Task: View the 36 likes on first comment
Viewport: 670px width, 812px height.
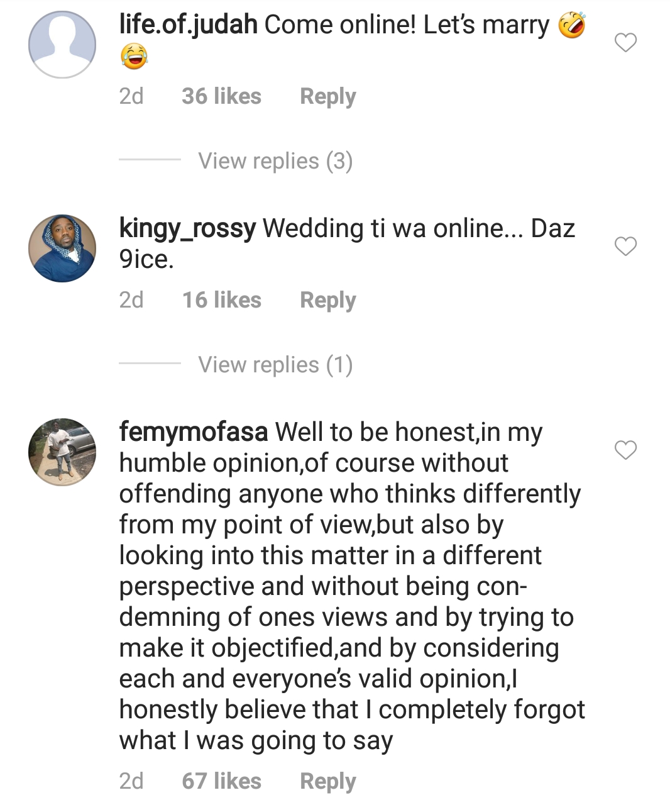Action: [x=221, y=96]
